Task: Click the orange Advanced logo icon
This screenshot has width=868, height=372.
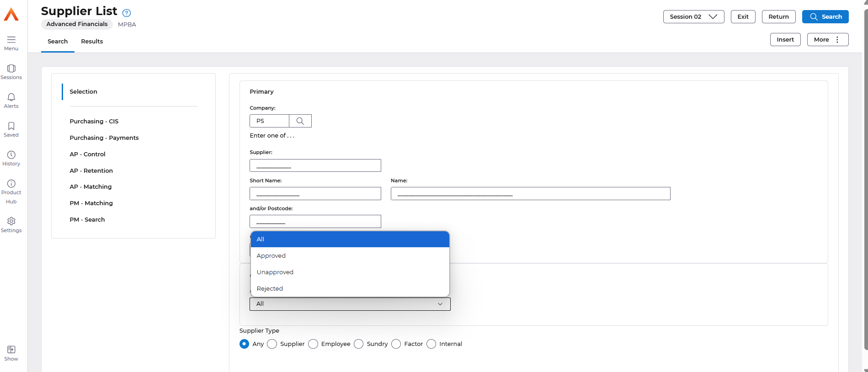Action: click(11, 14)
